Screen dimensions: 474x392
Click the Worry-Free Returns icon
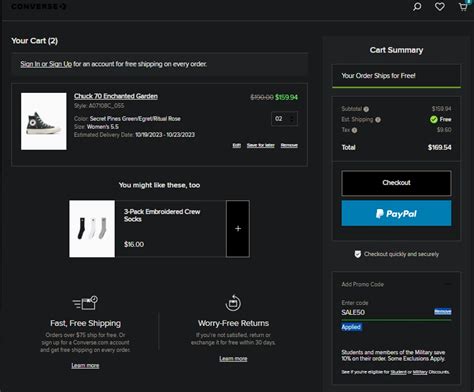coord(233,303)
